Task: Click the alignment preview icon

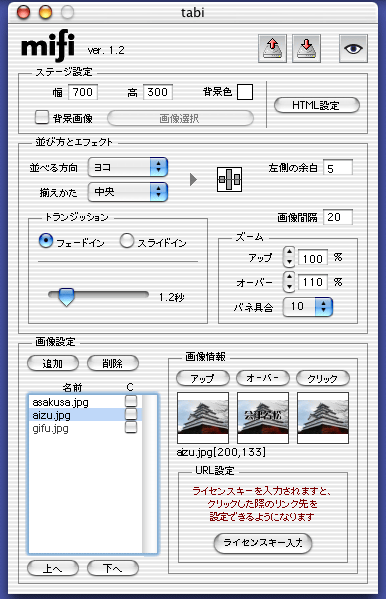Action: click(229, 179)
